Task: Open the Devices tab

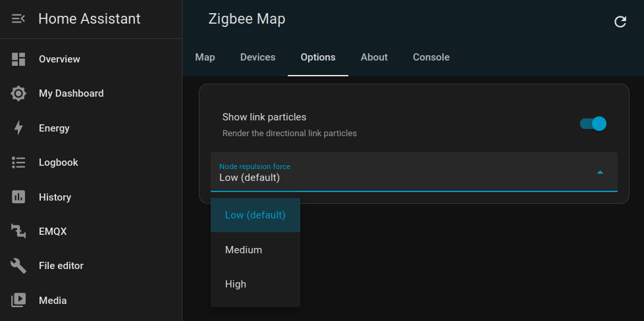Action: [257, 57]
